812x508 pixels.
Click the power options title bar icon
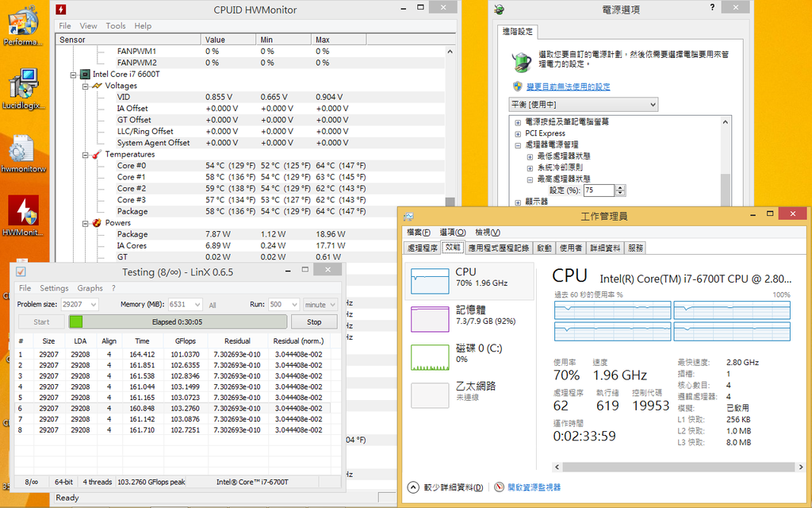click(x=500, y=10)
